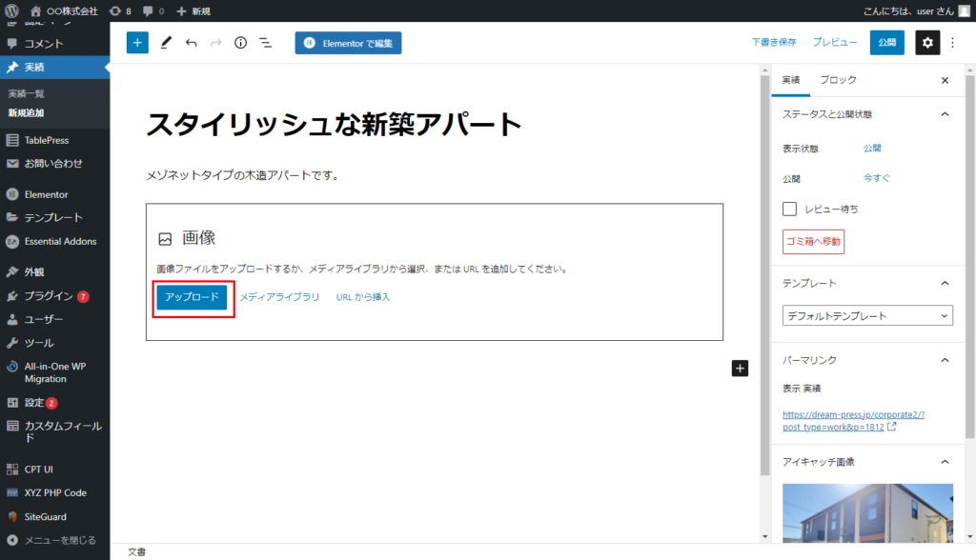976x560 pixels.
Task: Open プラグイン in the admin sidebar
Action: (48, 295)
